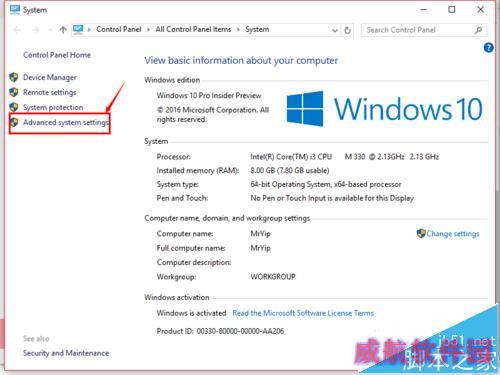Close the System window
This screenshot has width=500, height=375.
480,10
